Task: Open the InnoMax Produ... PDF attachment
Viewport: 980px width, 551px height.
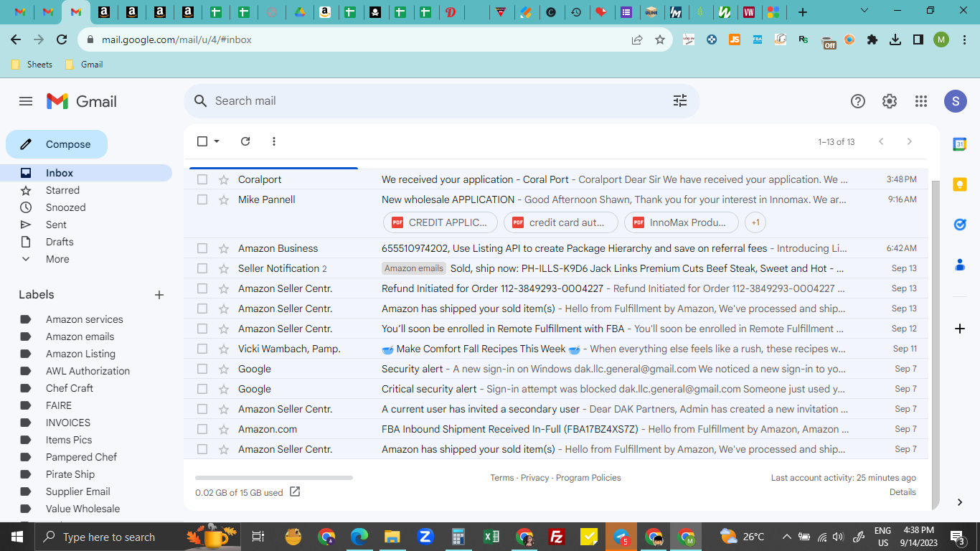Action: [682, 222]
